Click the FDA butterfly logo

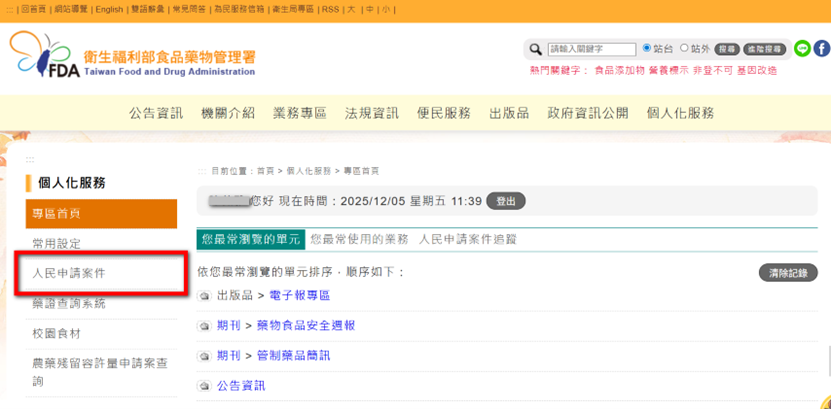(x=40, y=56)
